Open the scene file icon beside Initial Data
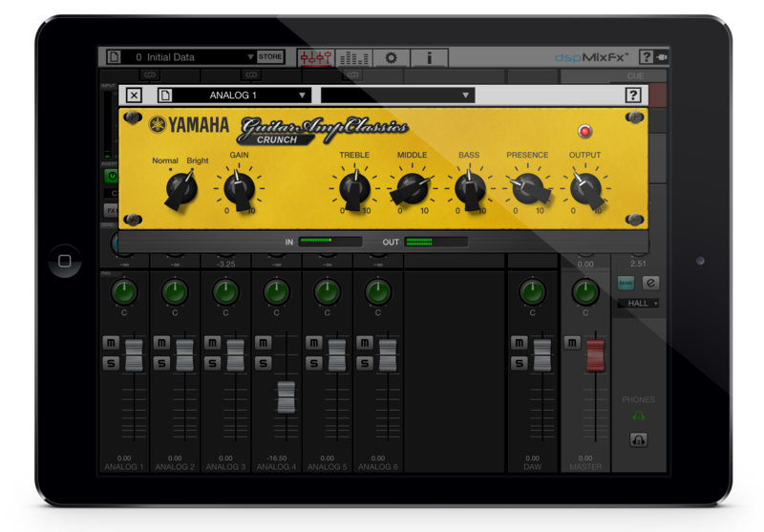 114,57
